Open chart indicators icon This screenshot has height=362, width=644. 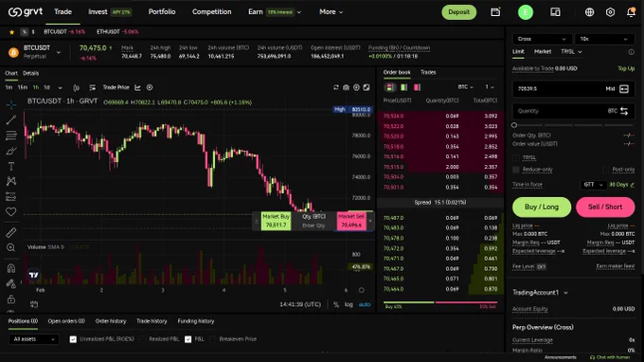[137, 87]
